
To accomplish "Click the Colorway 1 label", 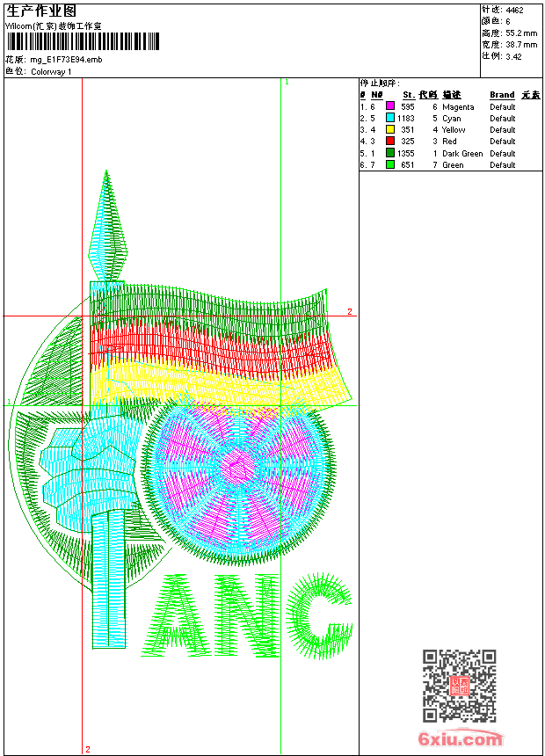I will coord(52,72).
